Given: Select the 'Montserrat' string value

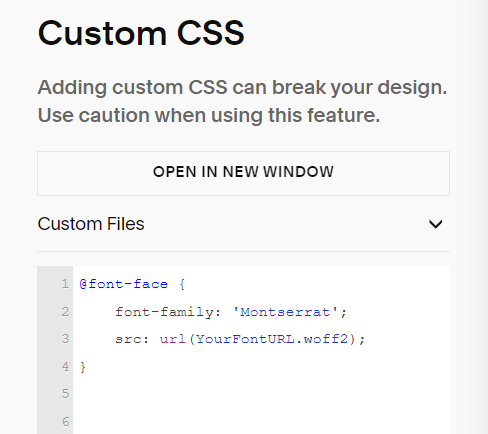Looking at the screenshot, I should point(285,312).
